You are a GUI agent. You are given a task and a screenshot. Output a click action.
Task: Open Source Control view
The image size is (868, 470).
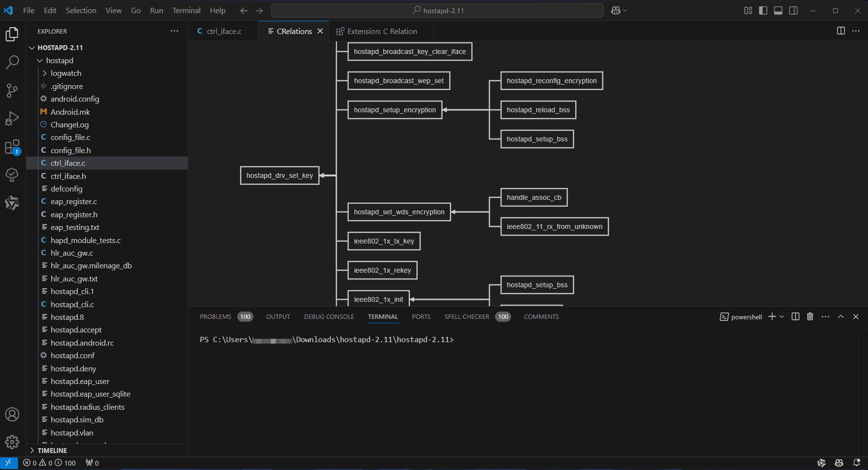pos(12,90)
